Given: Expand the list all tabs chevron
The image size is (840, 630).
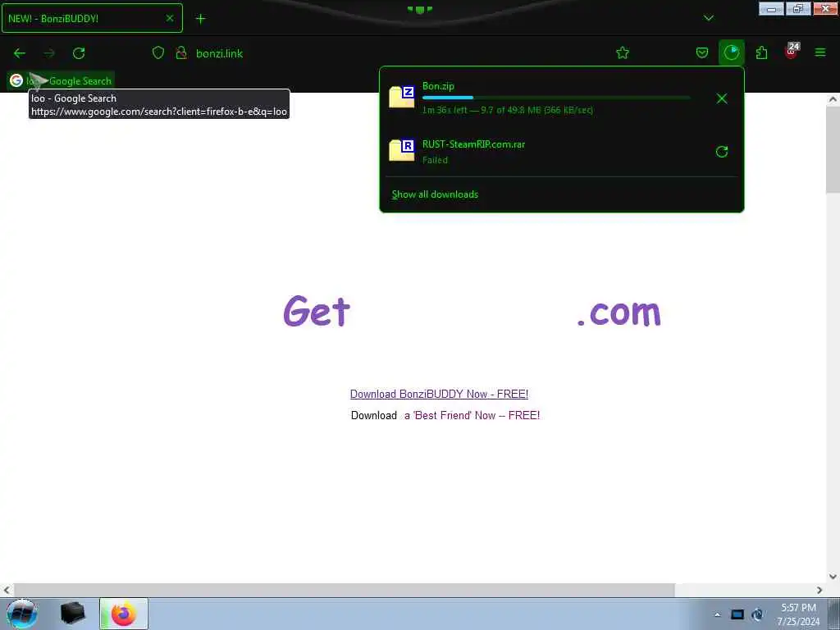Looking at the screenshot, I should click(708, 18).
